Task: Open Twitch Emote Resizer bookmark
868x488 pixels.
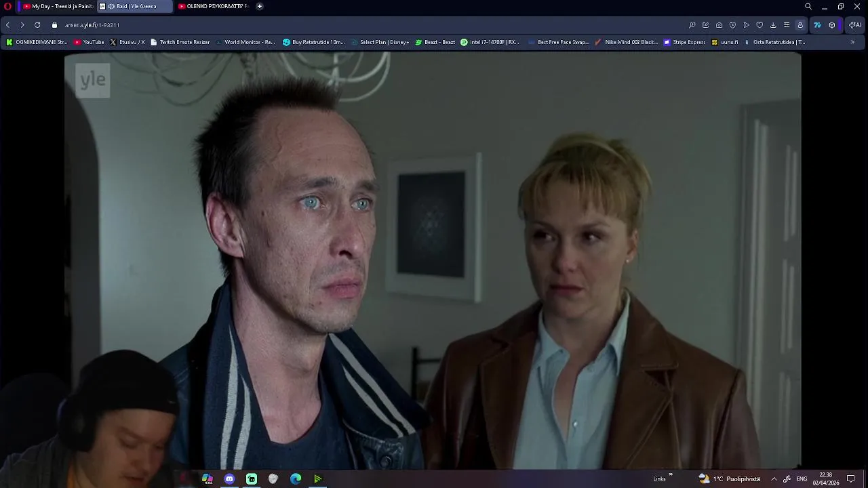Action: [180, 42]
